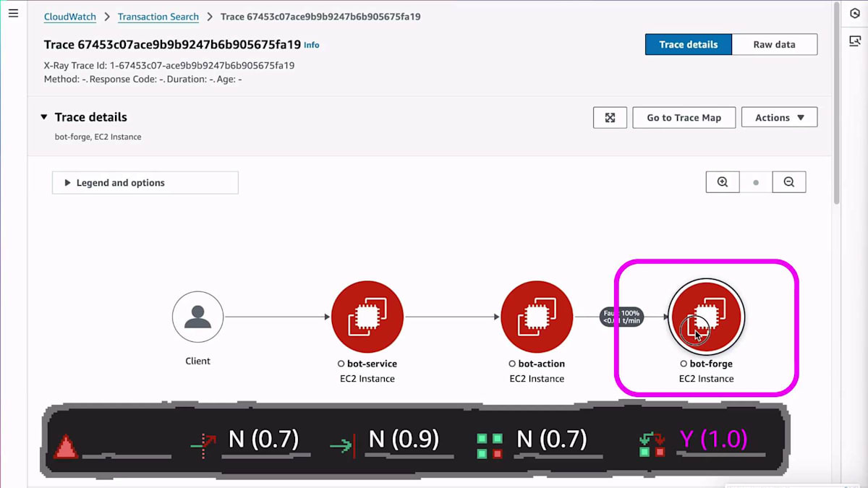Click the X-Ray Trace Id text
The height and width of the screenshot is (488, 868).
coord(169,65)
